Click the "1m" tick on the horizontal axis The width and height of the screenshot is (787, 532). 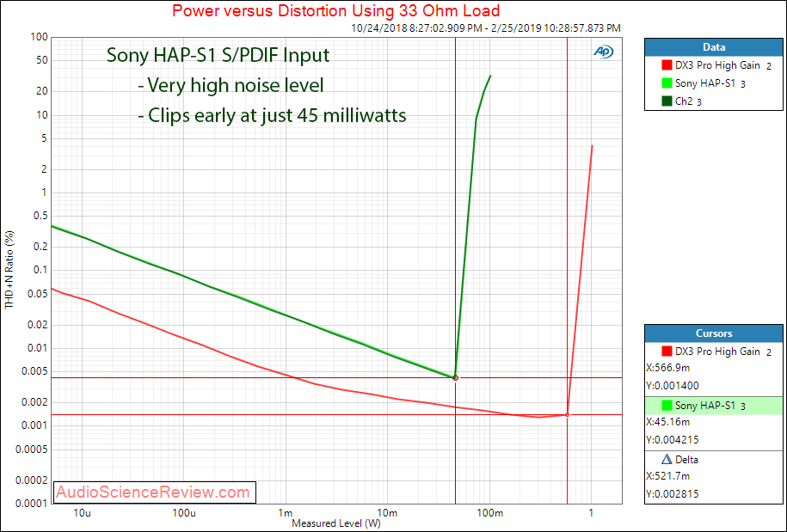(285, 513)
